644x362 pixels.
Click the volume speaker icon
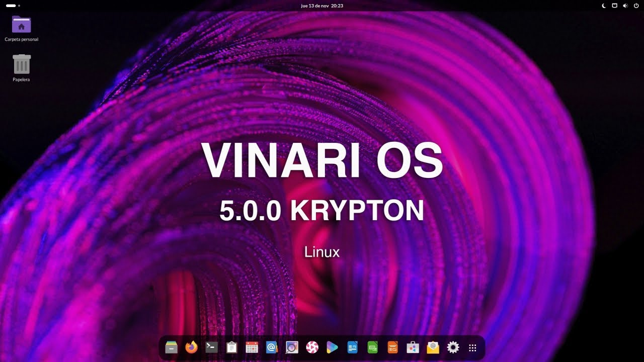click(625, 6)
